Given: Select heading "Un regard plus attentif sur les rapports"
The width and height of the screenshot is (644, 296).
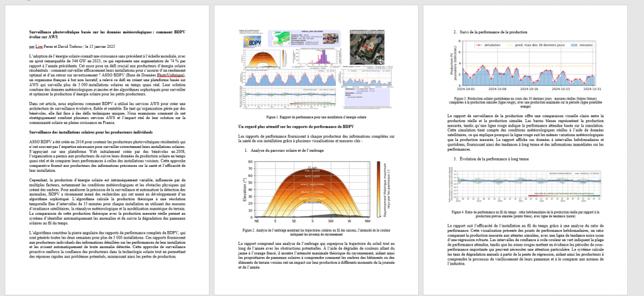Looking at the screenshot, I should (x=296, y=126).
